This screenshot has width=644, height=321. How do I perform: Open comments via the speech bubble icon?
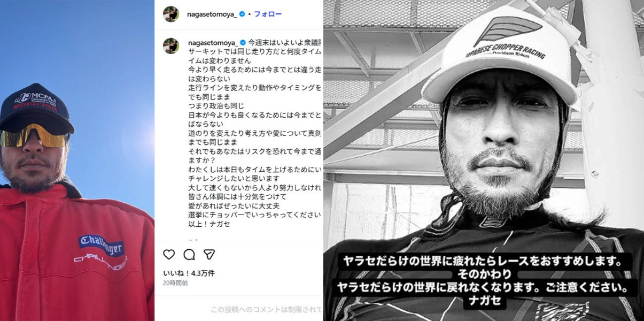tap(189, 254)
